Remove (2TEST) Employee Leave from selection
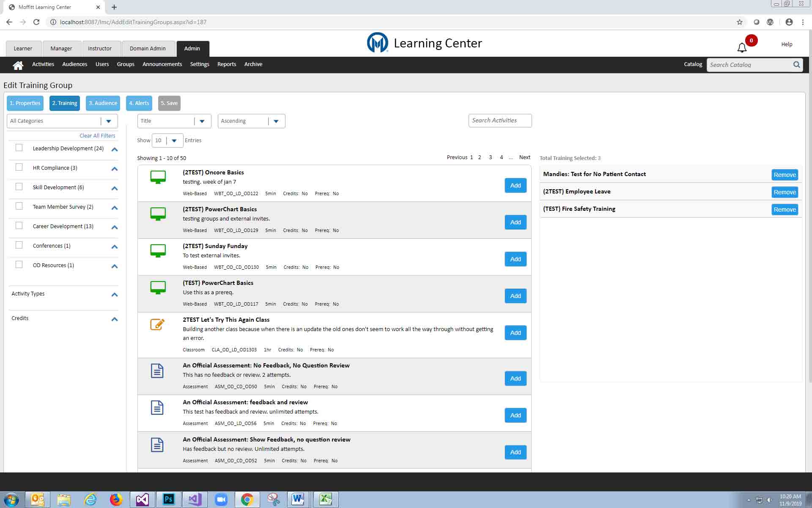Screen dimensions: 812x508 785,192
